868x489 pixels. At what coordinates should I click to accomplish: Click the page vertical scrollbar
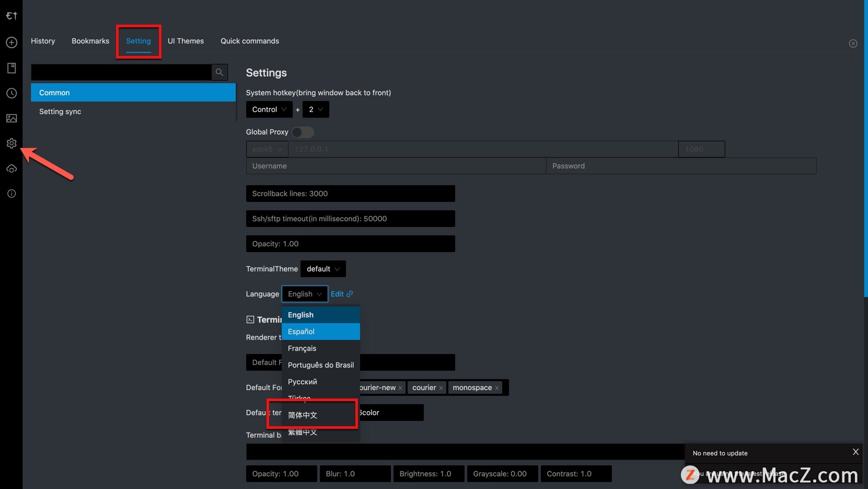(x=865, y=149)
